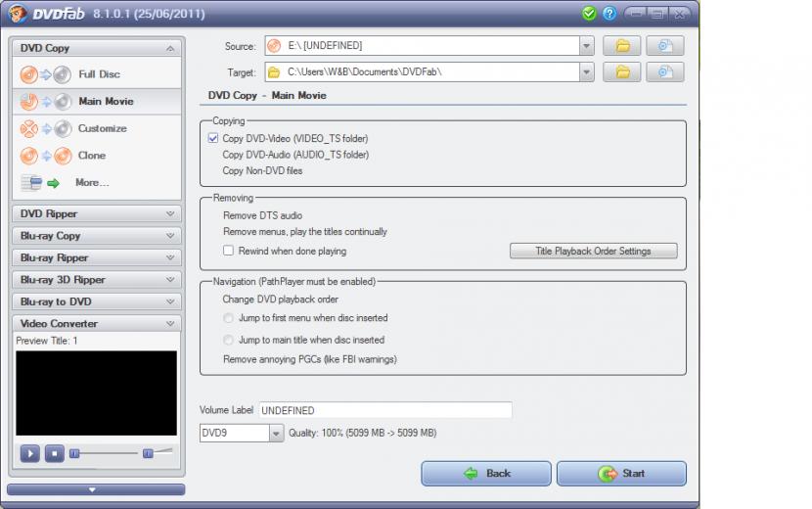Click the disc icon inside Source field
This screenshot has width=812, height=509.
tap(274, 46)
